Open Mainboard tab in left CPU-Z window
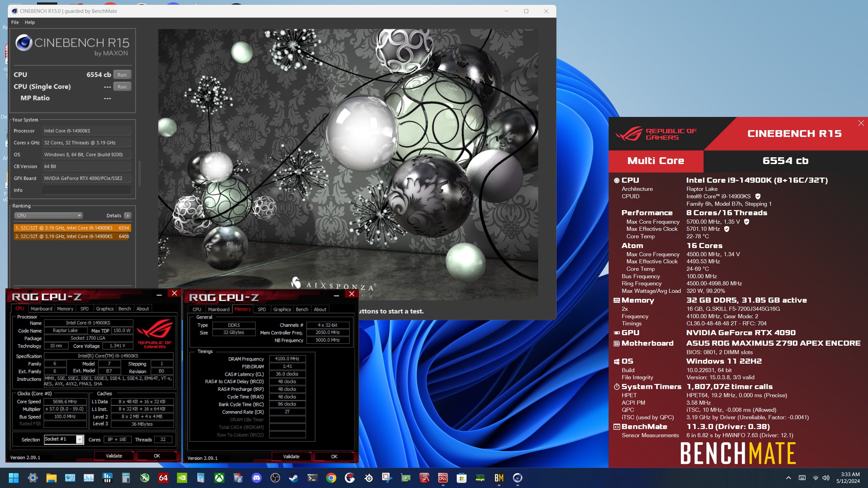 [41, 309]
